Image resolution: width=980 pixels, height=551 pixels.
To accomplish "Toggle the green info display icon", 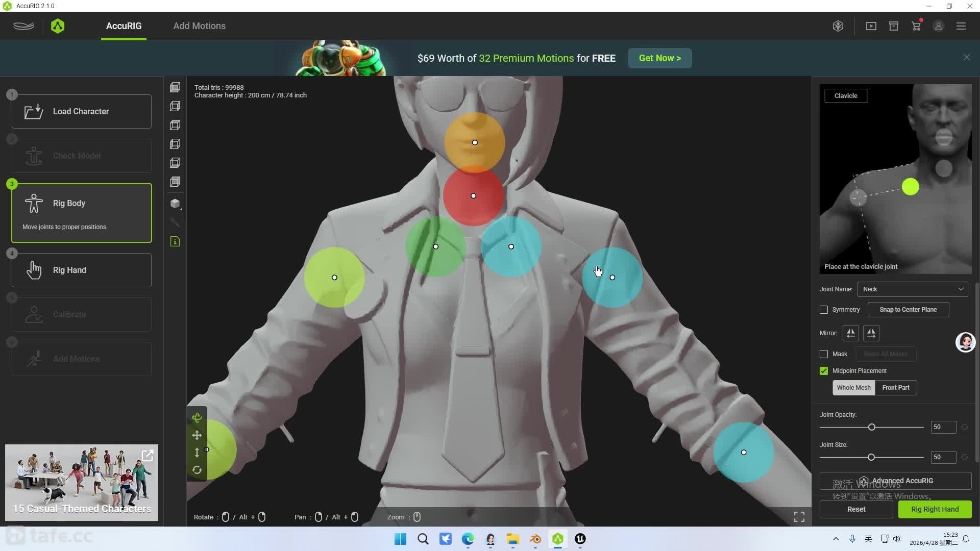I will (175, 241).
